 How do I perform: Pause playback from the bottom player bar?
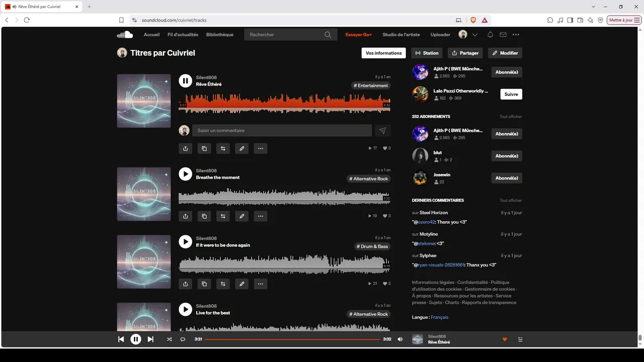click(x=136, y=339)
